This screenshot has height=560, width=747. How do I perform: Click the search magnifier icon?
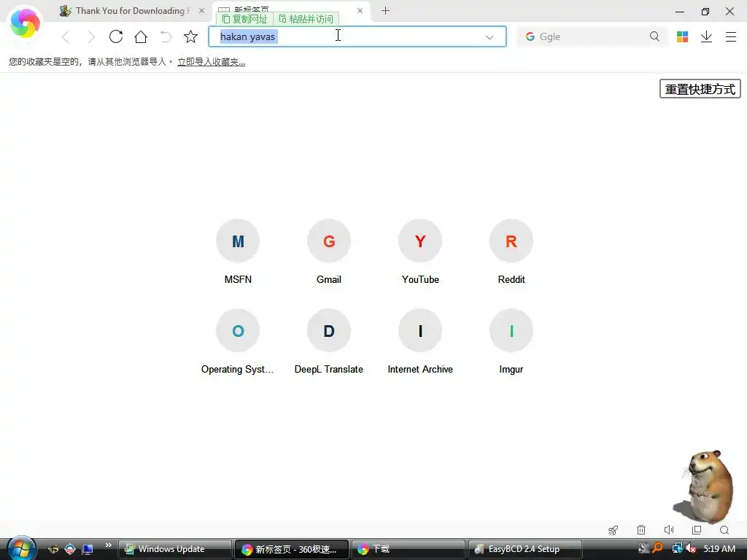click(x=654, y=36)
